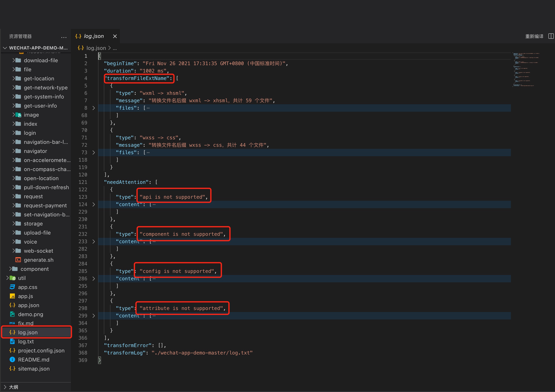Click the index folder icon

coord(18,124)
